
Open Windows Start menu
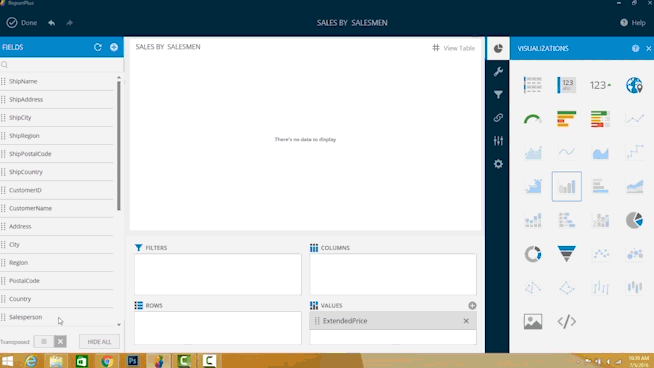pos(7,361)
